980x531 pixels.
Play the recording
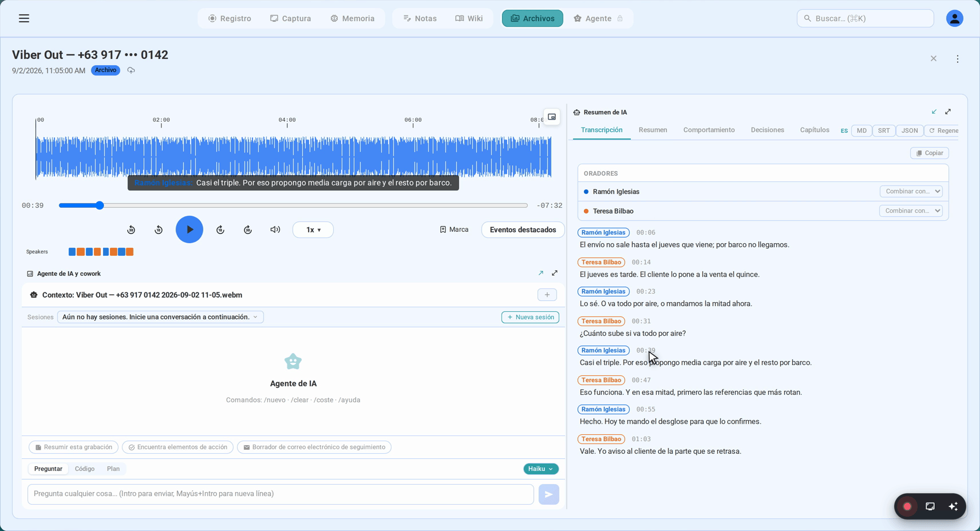click(189, 229)
